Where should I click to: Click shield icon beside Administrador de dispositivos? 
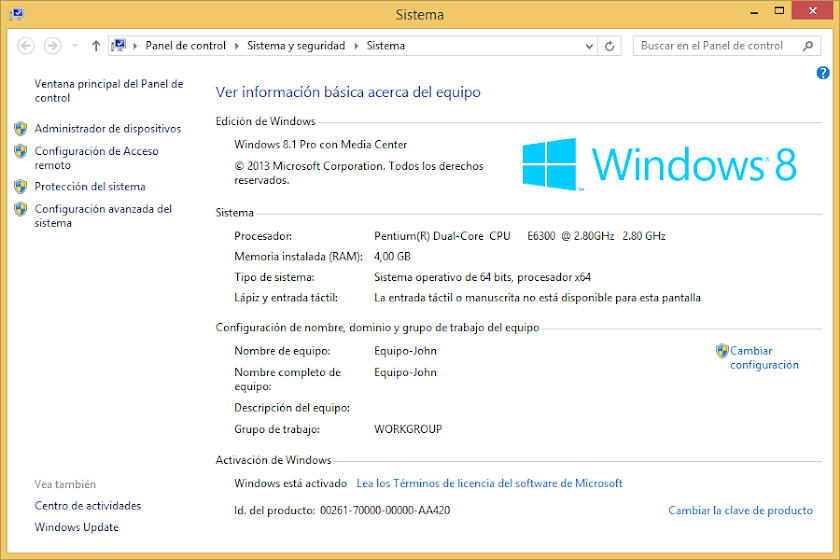(21, 129)
